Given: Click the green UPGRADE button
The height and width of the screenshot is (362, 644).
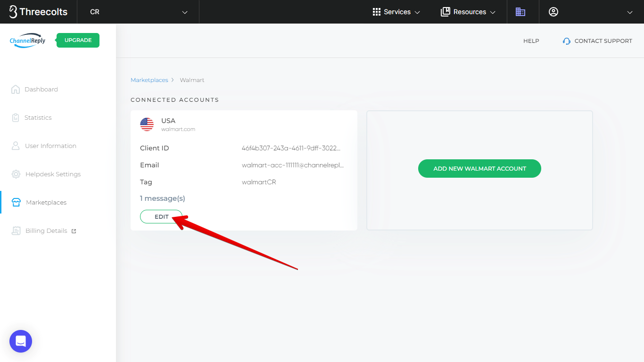Looking at the screenshot, I should (x=78, y=40).
